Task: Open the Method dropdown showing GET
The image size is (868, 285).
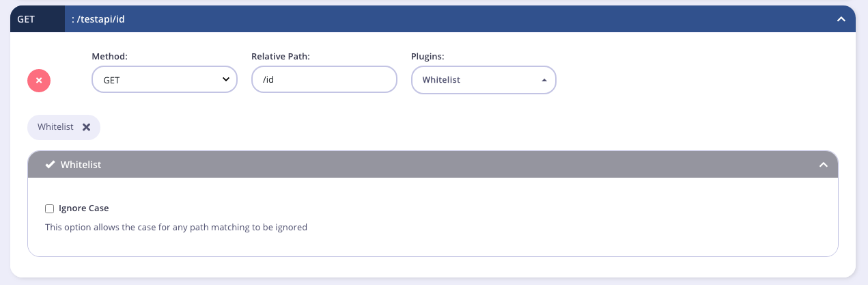Action: pyautogui.click(x=164, y=80)
